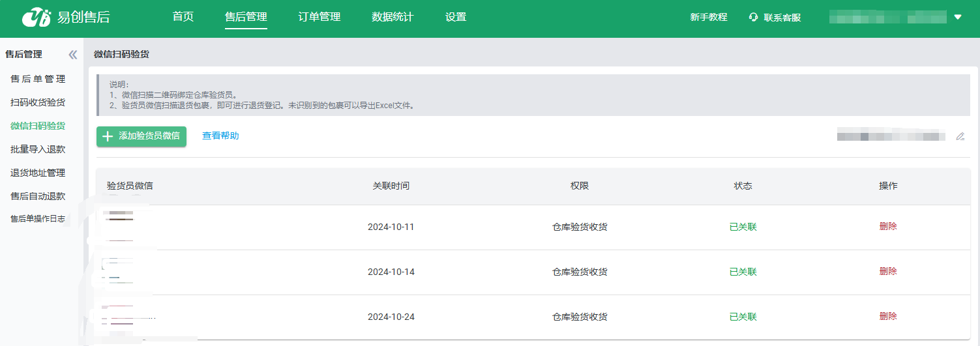Click the 易创售后 logo icon

click(x=36, y=18)
